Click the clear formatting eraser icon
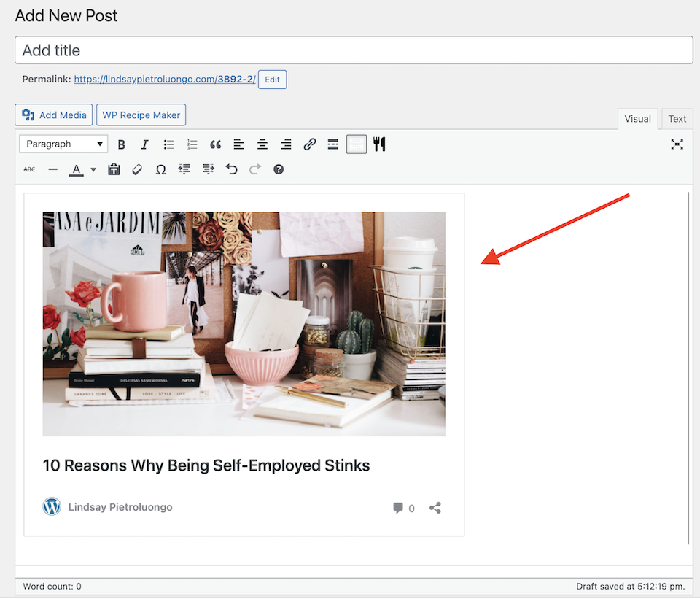The height and width of the screenshot is (599, 700). tap(137, 169)
